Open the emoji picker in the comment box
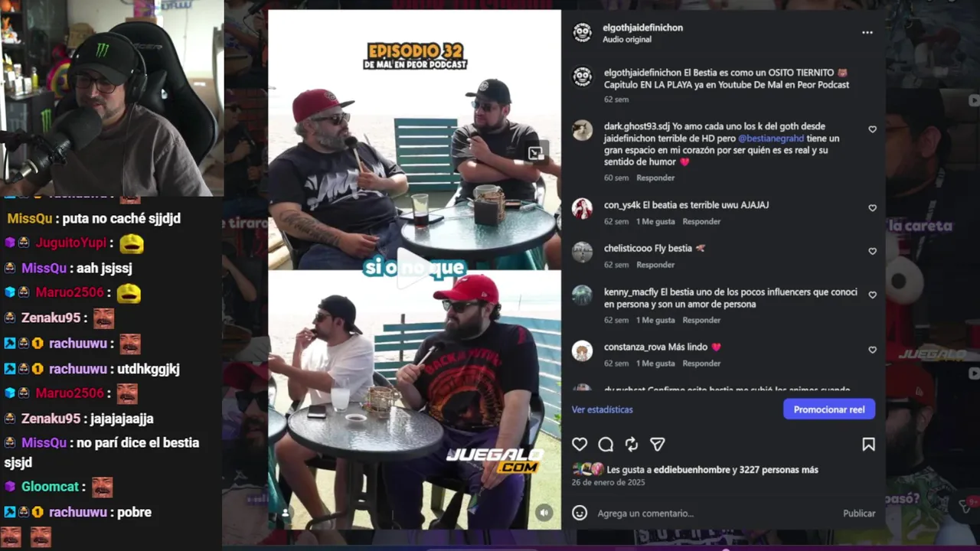 click(580, 513)
